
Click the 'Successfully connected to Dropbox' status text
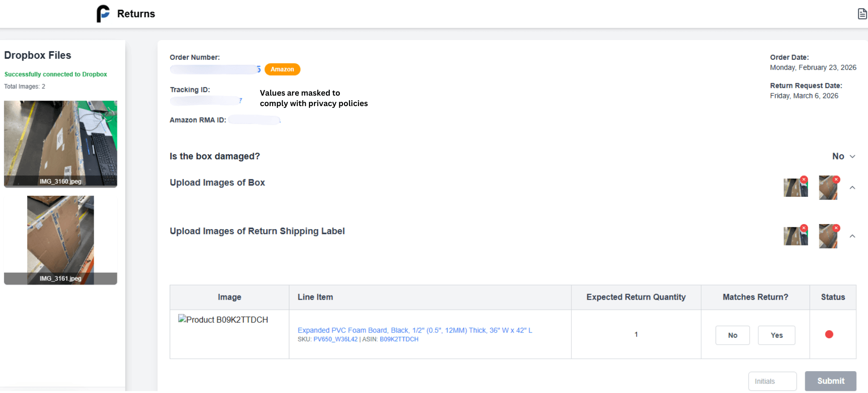56,74
